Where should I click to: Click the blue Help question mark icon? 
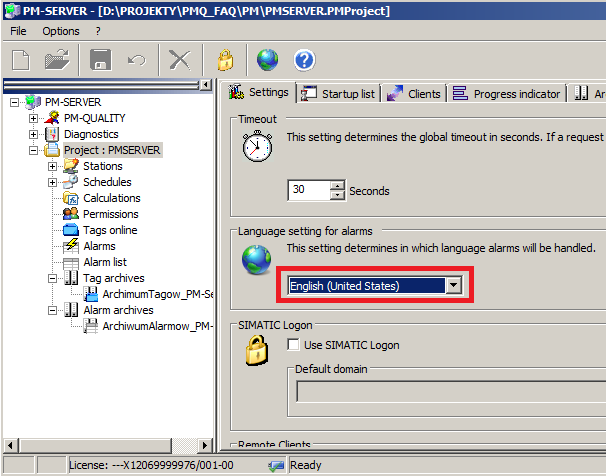tap(305, 60)
